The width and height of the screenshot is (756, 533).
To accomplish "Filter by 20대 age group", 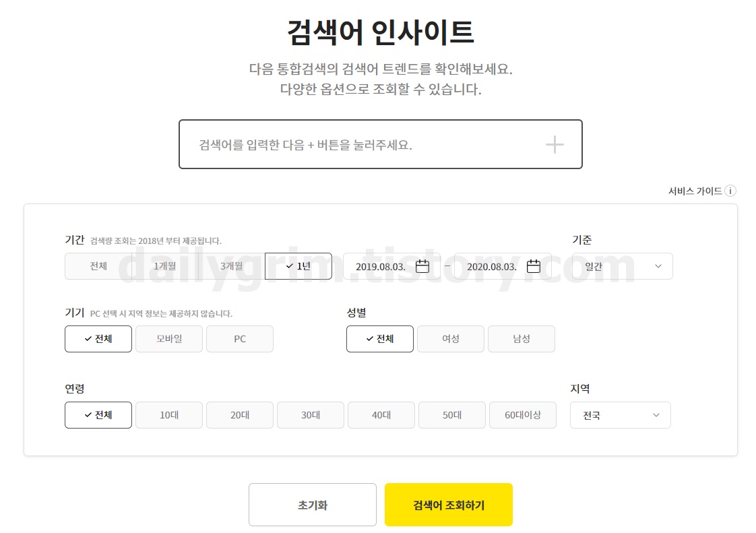I will (240, 415).
